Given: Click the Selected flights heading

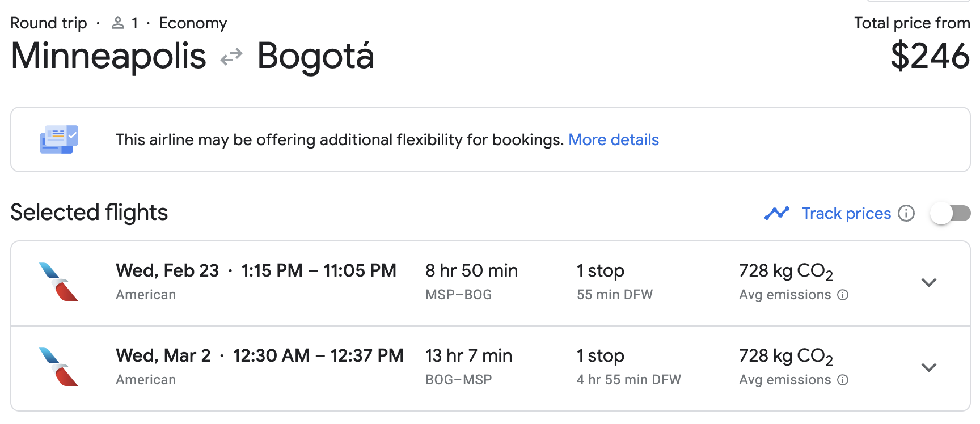Looking at the screenshot, I should click(89, 212).
